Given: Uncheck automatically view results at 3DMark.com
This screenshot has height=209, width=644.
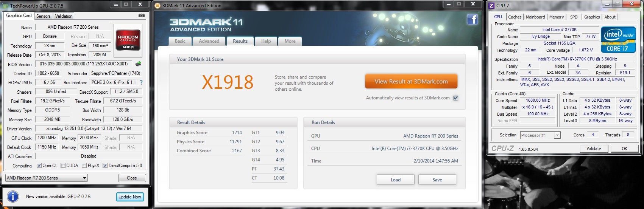Looking at the screenshot, I should [x=455, y=98].
